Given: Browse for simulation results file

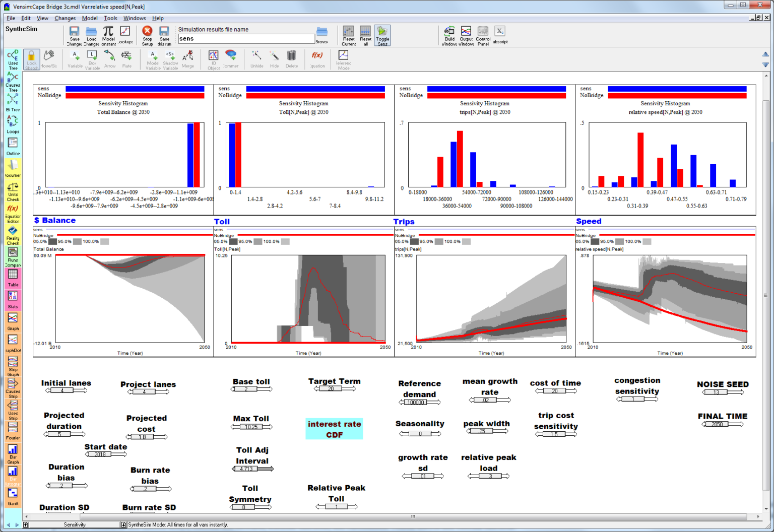Looking at the screenshot, I should (x=322, y=35).
